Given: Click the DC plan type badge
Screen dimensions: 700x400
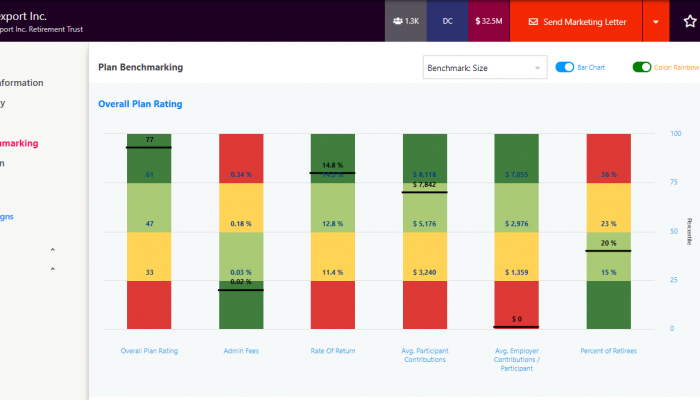Looking at the screenshot, I should tap(447, 21).
